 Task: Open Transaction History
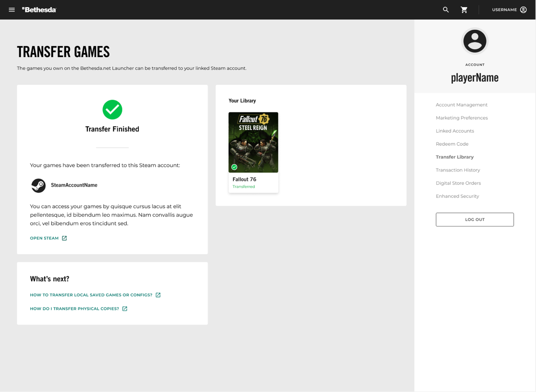click(x=458, y=170)
